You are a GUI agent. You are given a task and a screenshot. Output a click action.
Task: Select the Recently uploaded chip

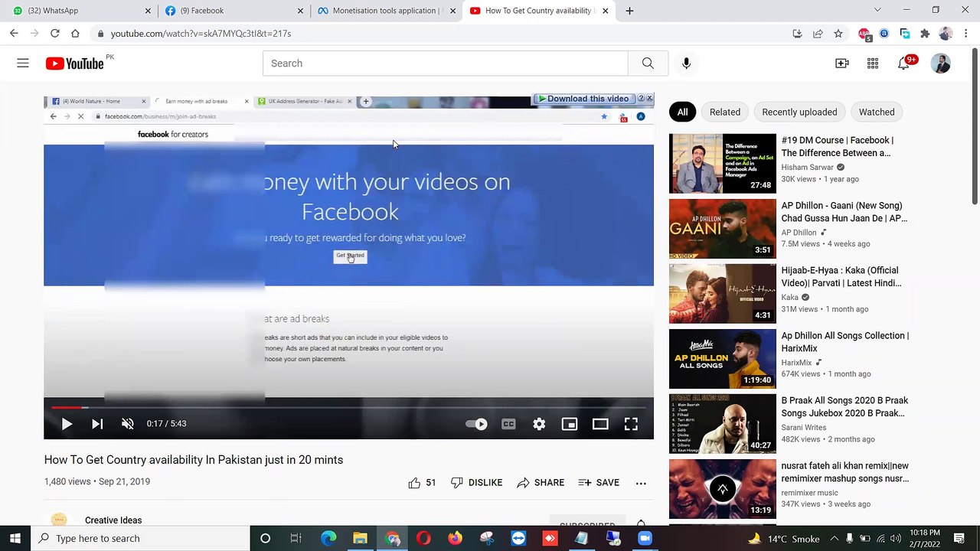[x=799, y=112]
